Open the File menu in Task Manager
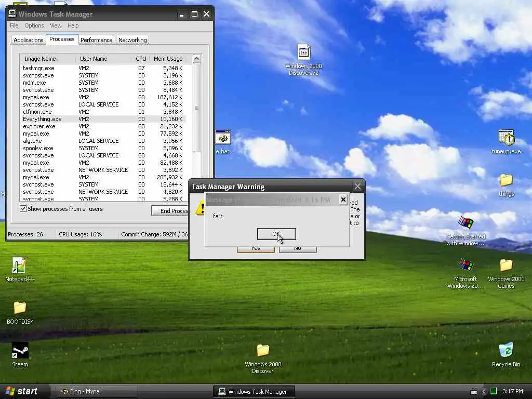 14,25
